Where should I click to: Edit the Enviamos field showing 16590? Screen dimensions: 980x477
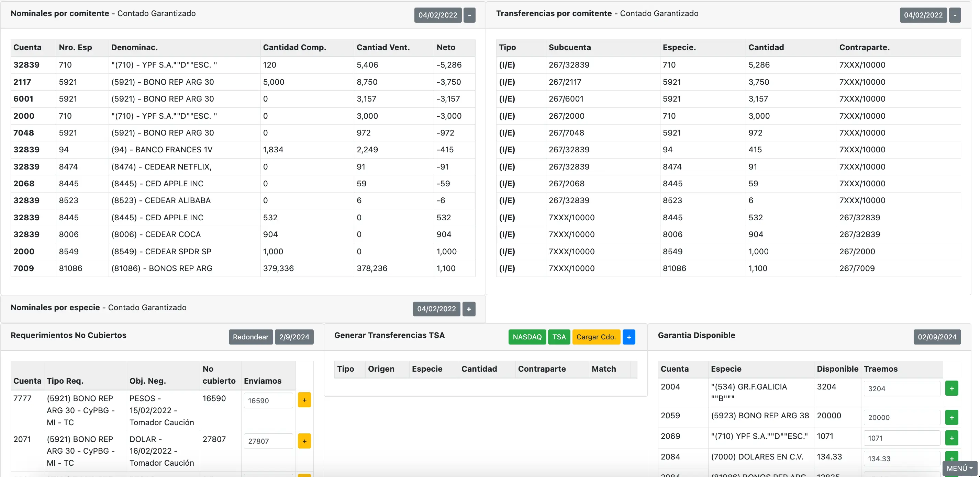[x=268, y=400]
